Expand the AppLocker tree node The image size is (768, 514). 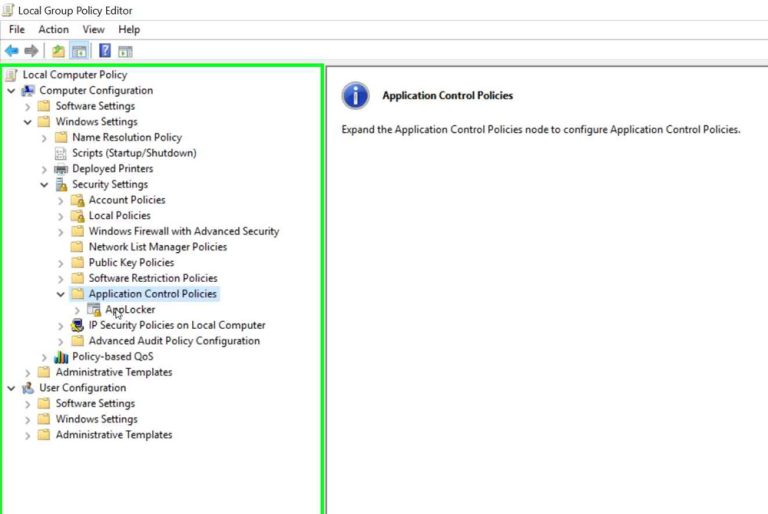pyautogui.click(x=78, y=310)
